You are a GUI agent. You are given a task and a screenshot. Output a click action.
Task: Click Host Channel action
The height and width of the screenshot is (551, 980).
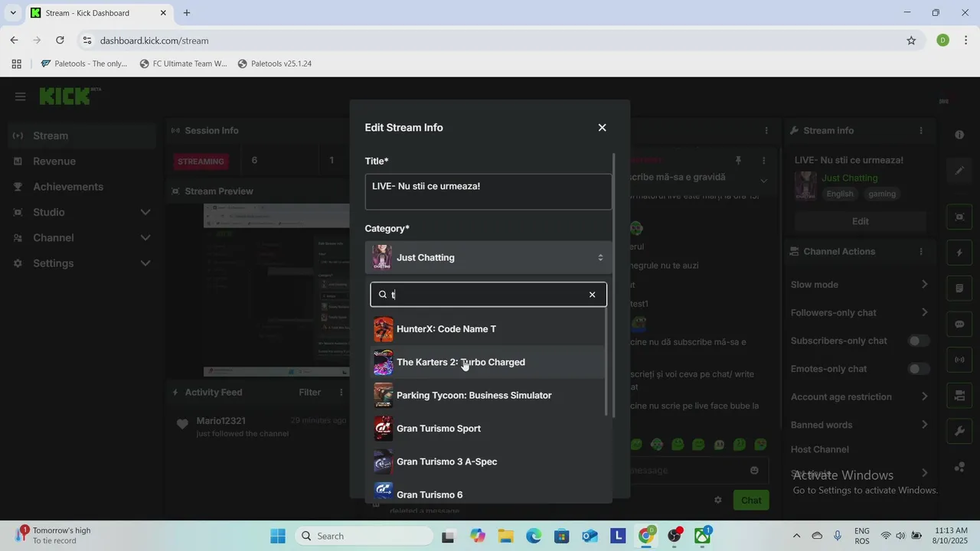click(x=819, y=450)
